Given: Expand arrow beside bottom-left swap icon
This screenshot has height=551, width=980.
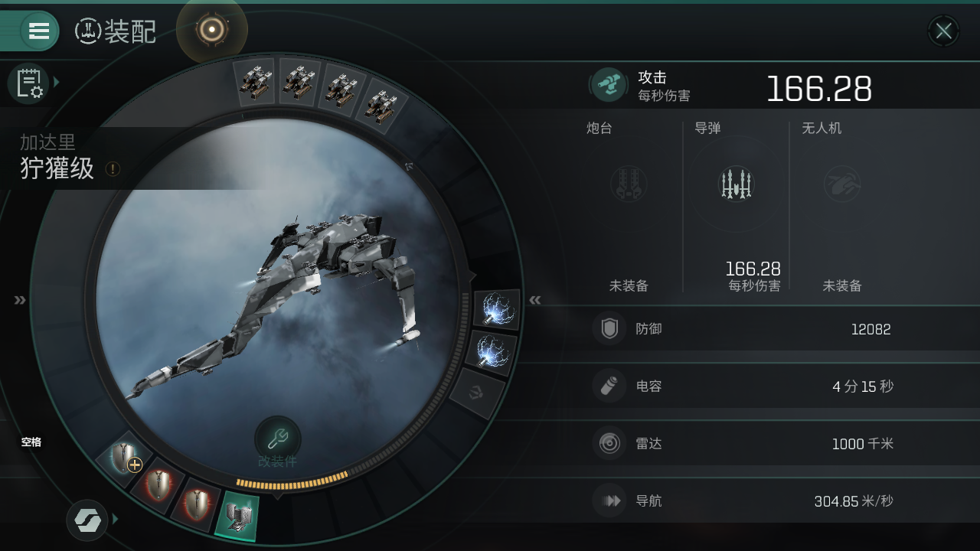Looking at the screenshot, I should point(116,520).
